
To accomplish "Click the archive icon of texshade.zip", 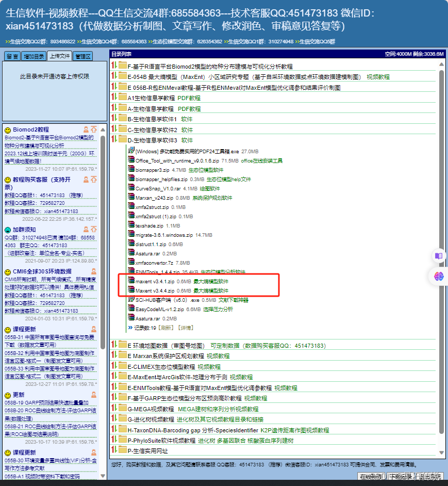I will 131,225.
